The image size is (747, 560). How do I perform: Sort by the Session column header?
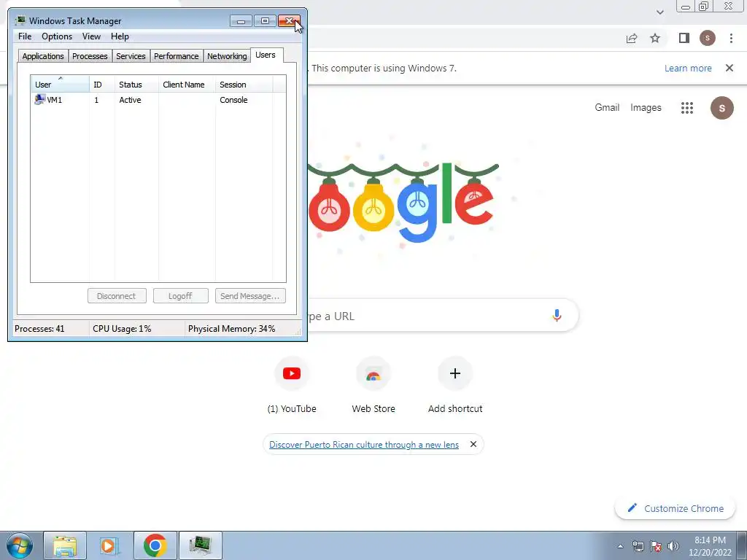coord(244,85)
